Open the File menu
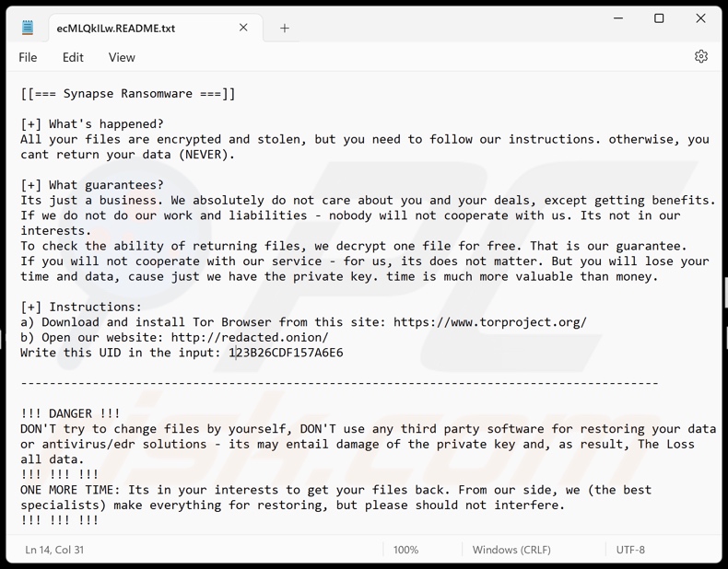This screenshot has height=569, width=728. (28, 57)
